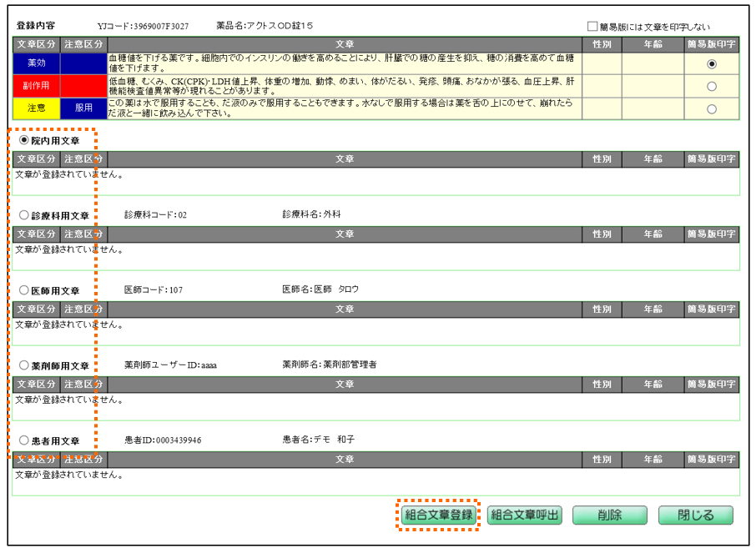
Task: Check the 簡易版には文章を印字しない checkbox
Action: [593, 27]
